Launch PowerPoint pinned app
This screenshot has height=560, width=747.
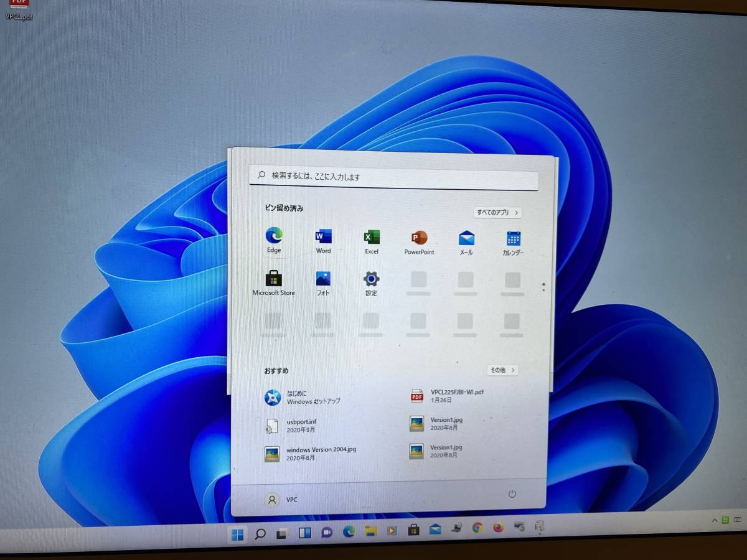point(419,242)
